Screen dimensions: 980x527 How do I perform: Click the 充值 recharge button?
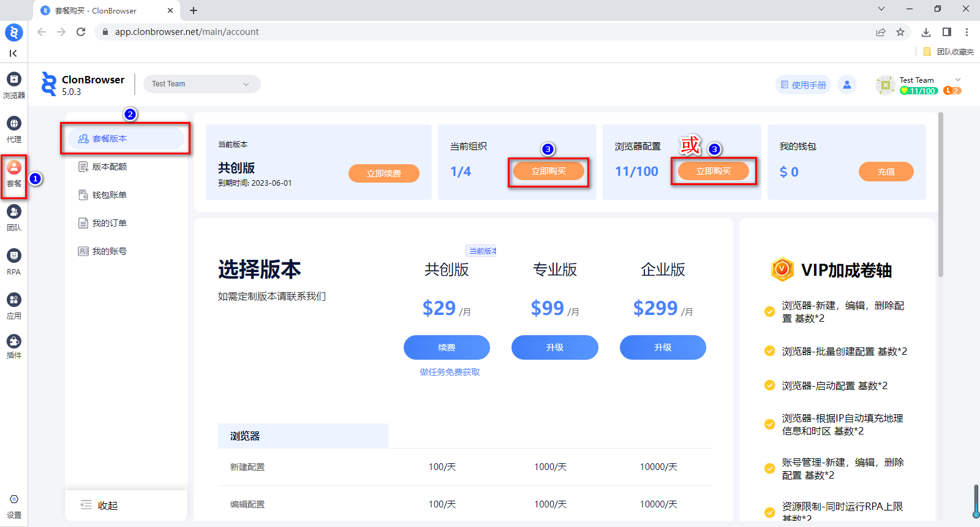tap(886, 172)
